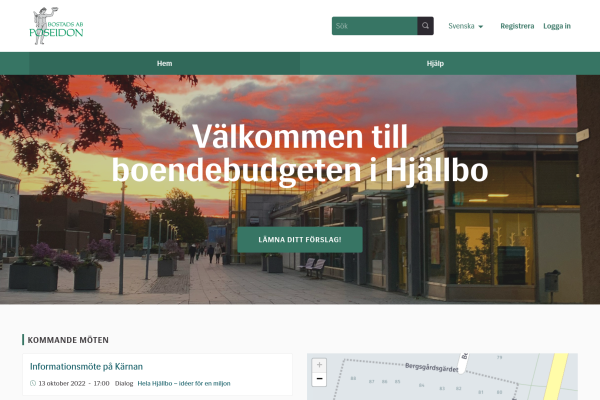
Task: Click the caret arrow beside Svenska
Action: coord(481,26)
